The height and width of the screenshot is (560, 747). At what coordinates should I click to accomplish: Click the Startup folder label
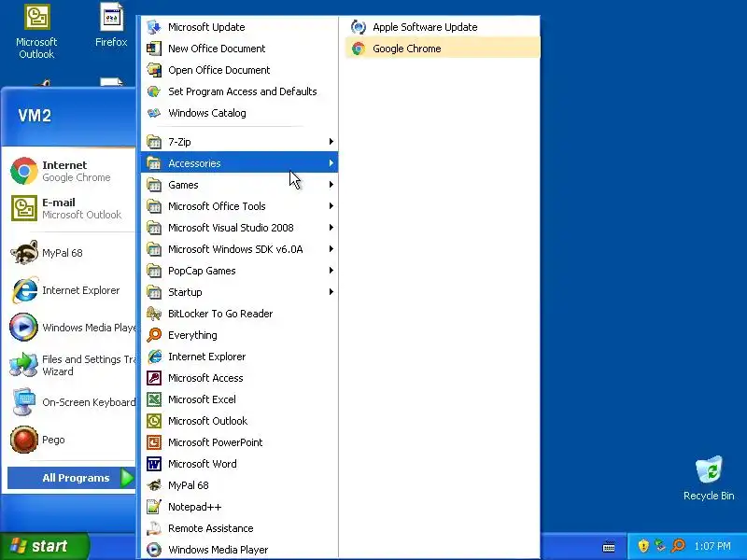[185, 292]
